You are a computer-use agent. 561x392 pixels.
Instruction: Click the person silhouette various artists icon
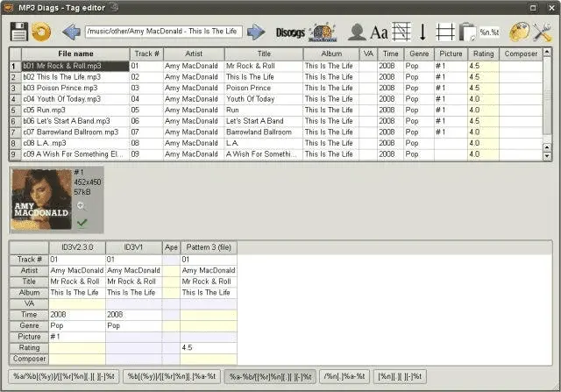click(357, 32)
